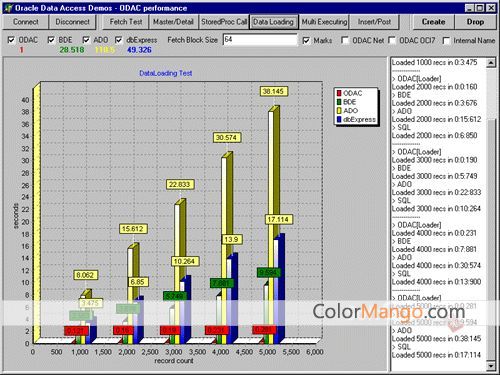The height and width of the screenshot is (375, 500).
Task: Minimize the ODAC performance window
Action: point(469,8)
